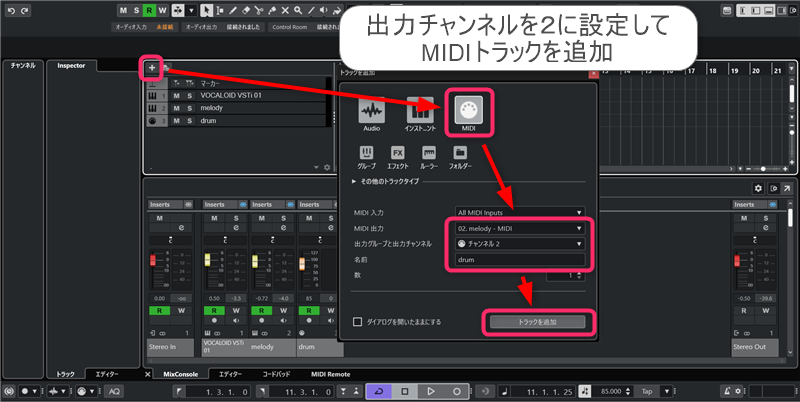Choose the Audio track type icon

371,109
